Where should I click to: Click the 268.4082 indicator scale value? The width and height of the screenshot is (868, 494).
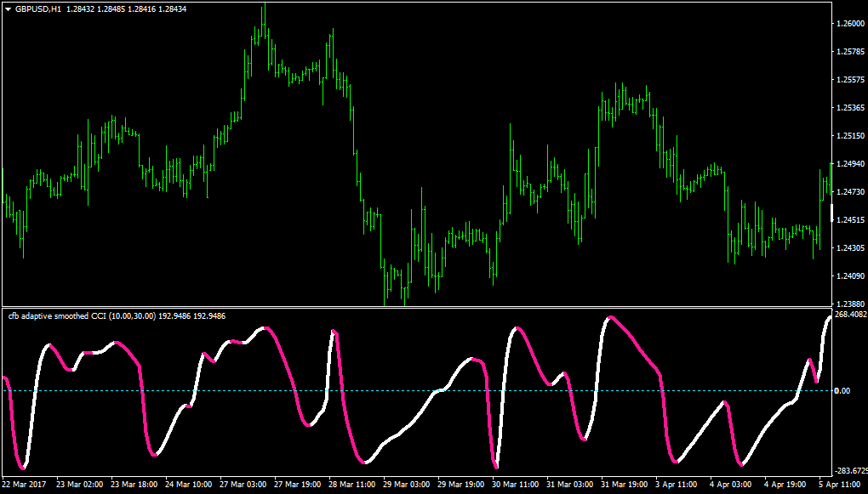point(850,315)
